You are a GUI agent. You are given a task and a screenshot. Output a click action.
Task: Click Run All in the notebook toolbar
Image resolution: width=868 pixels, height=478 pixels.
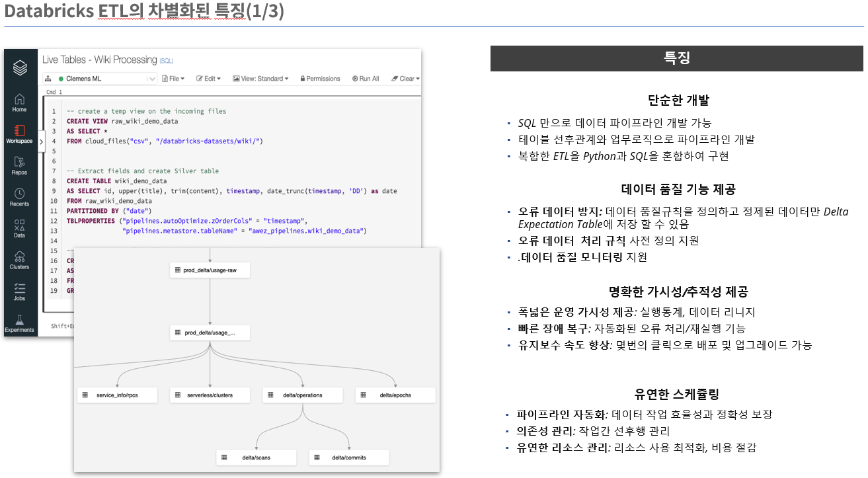tap(366, 79)
